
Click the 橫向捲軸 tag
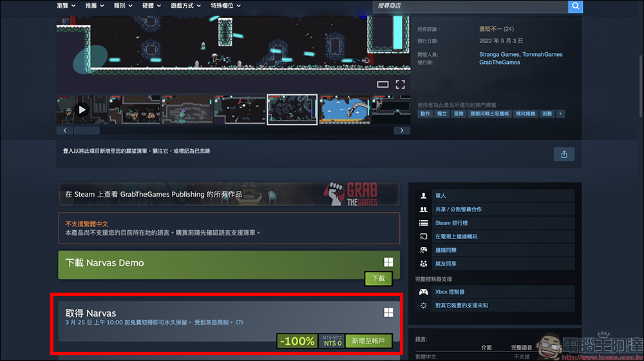[x=526, y=114]
